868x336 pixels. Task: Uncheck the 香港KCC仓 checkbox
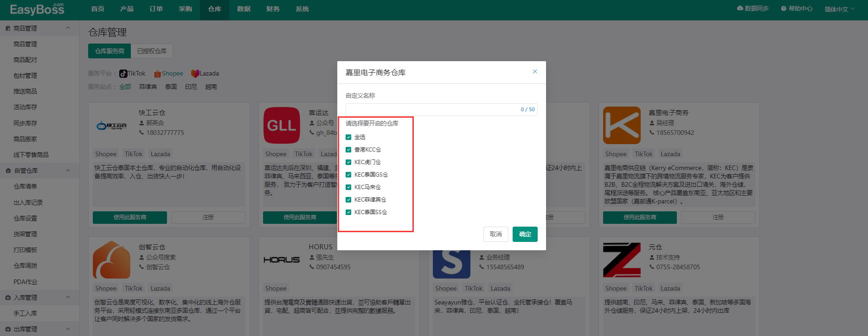click(x=348, y=150)
